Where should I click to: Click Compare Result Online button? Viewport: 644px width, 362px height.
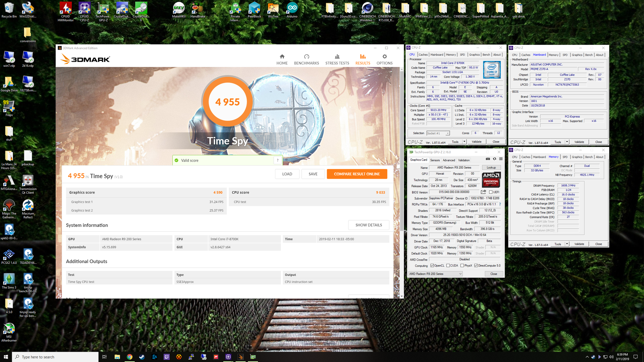point(357,174)
